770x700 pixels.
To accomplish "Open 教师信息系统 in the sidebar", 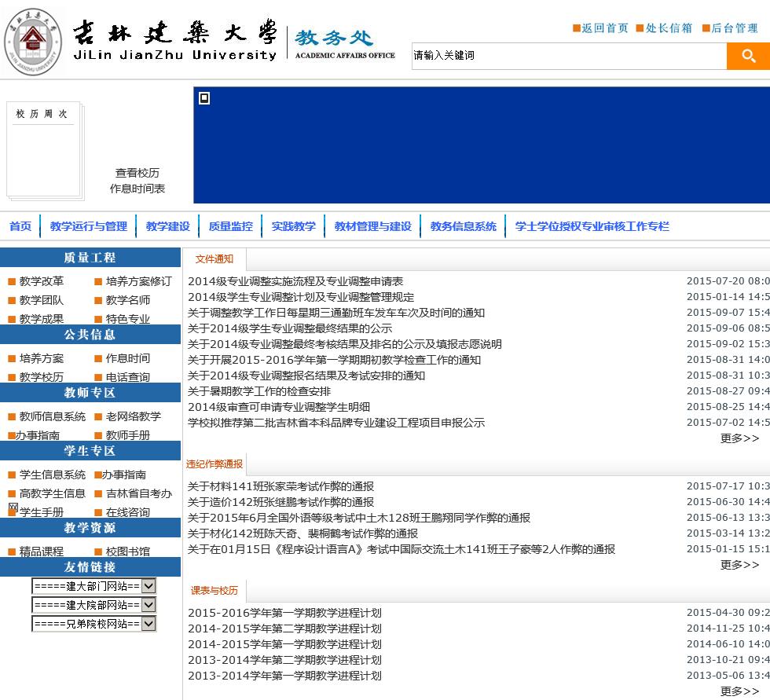I will [53, 416].
